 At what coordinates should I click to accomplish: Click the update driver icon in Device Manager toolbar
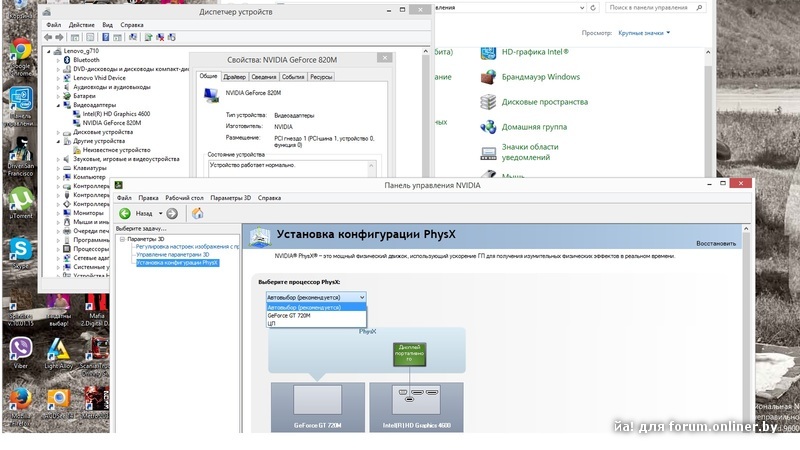pyautogui.click(x=148, y=37)
